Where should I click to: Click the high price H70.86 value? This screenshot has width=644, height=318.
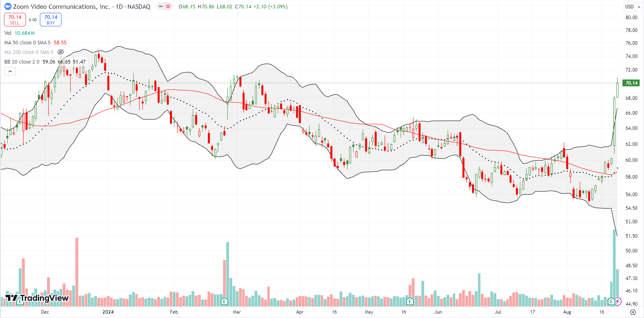pyautogui.click(x=206, y=7)
